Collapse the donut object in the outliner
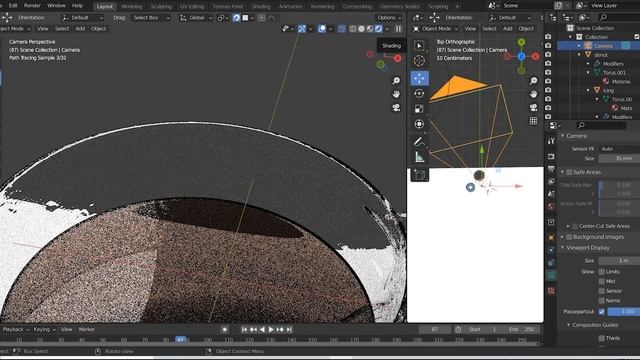 click(x=579, y=55)
